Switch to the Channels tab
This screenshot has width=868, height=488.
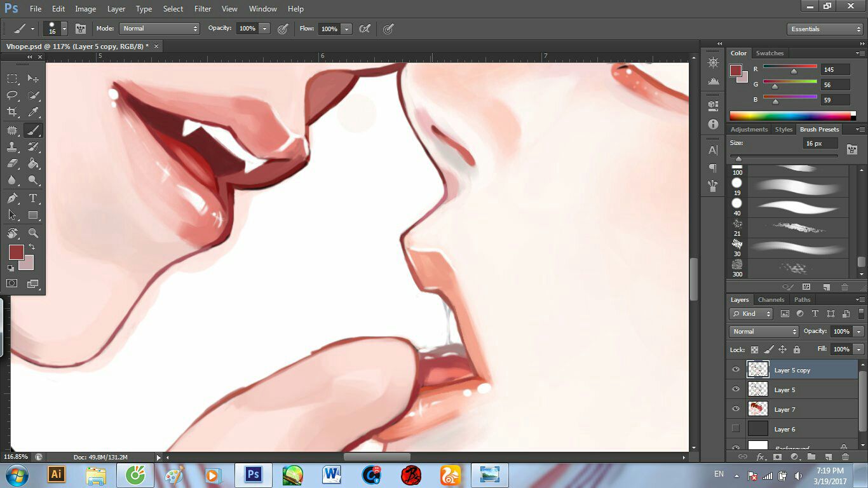[x=771, y=300]
